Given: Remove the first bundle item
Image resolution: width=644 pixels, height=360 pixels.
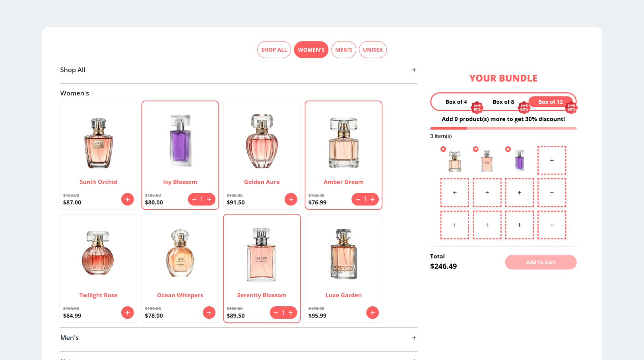Looking at the screenshot, I should pyautogui.click(x=443, y=149).
